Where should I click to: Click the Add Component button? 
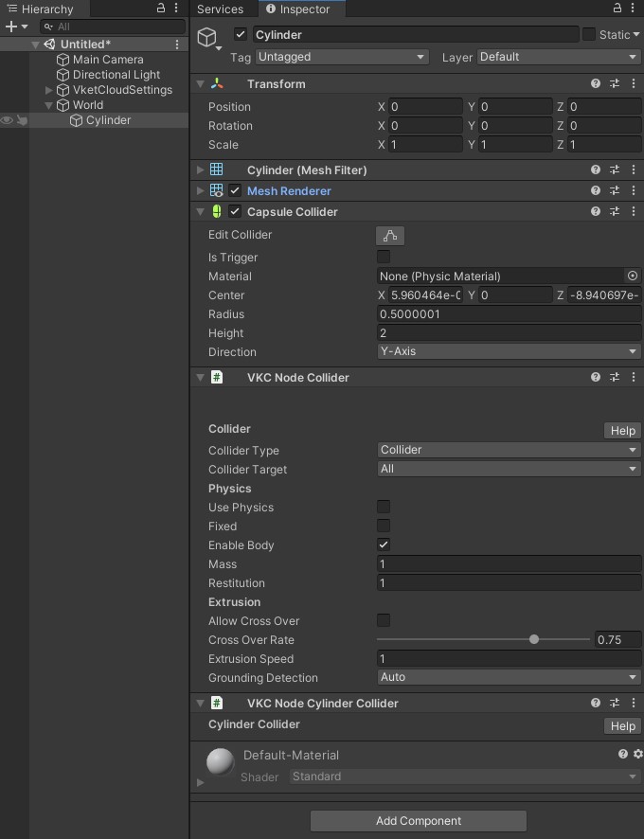pos(418,821)
